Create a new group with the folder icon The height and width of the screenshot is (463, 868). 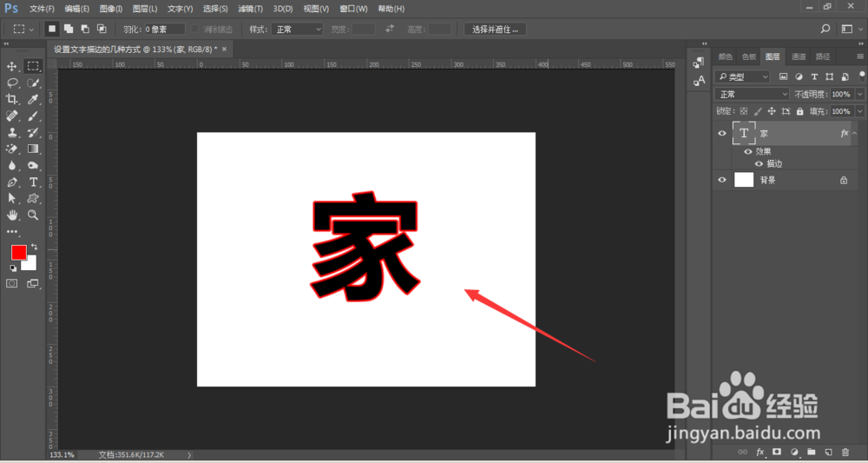tap(812, 452)
